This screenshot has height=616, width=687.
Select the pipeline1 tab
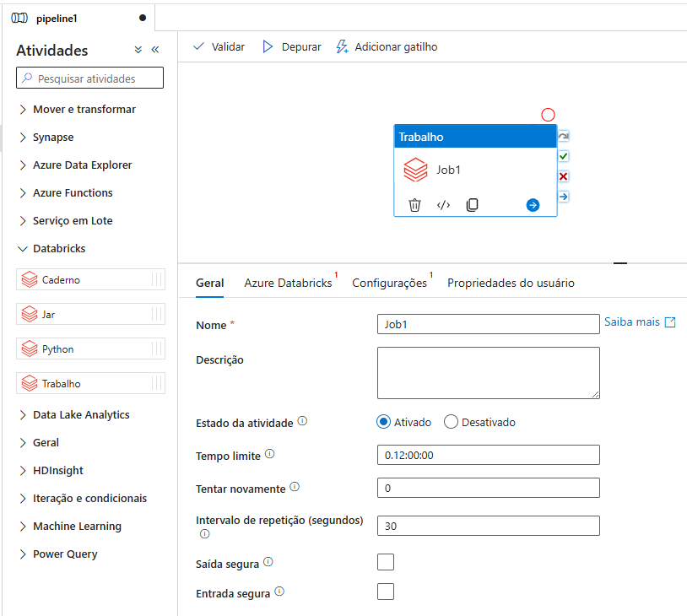click(78, 18)
